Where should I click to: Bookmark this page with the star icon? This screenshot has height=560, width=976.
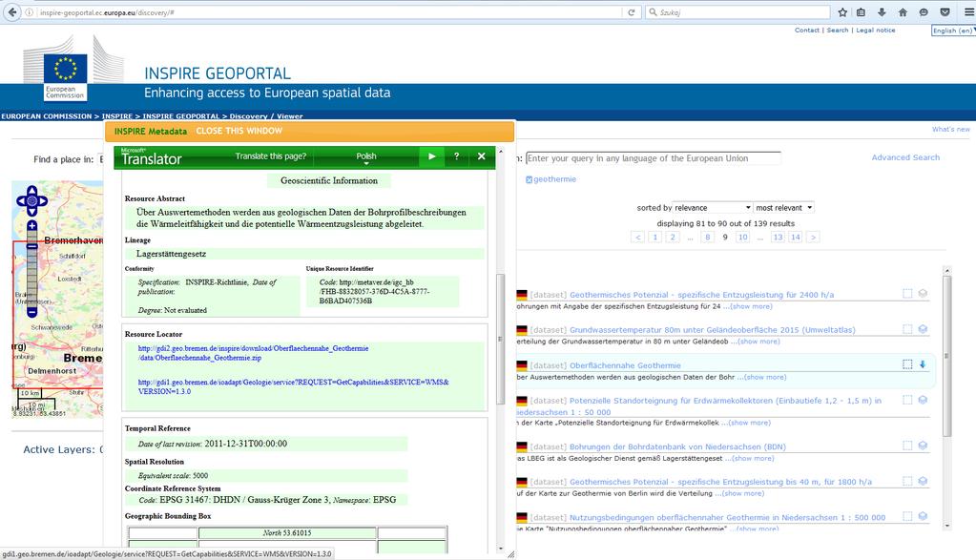click(842, 11)
